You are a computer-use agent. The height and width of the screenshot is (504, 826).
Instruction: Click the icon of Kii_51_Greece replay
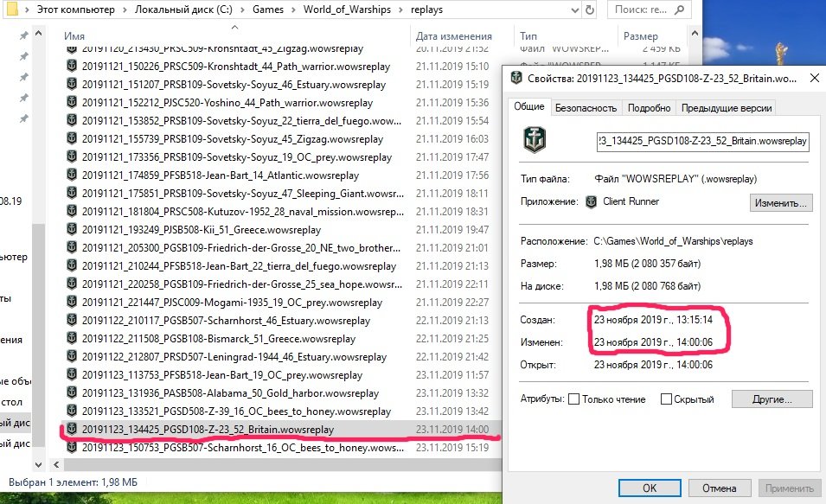72,229
